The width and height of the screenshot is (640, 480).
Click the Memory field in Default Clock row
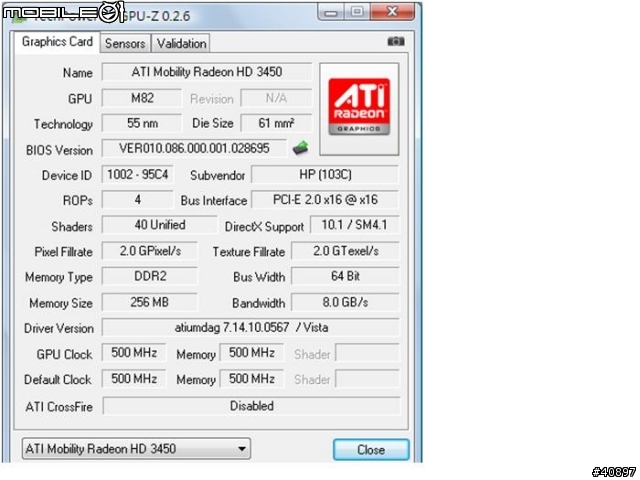tap(251, 379)
